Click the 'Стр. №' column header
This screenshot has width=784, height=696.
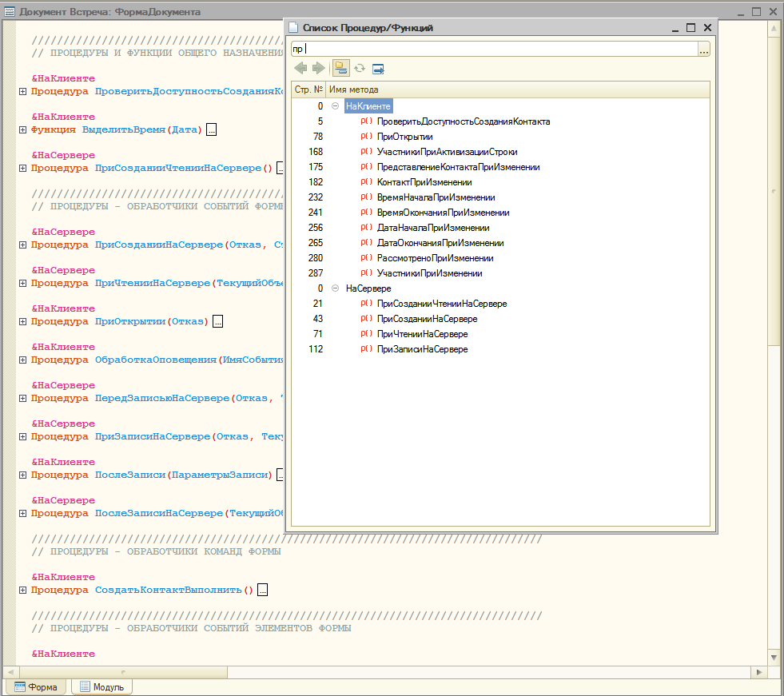click(x=308, y=89)
